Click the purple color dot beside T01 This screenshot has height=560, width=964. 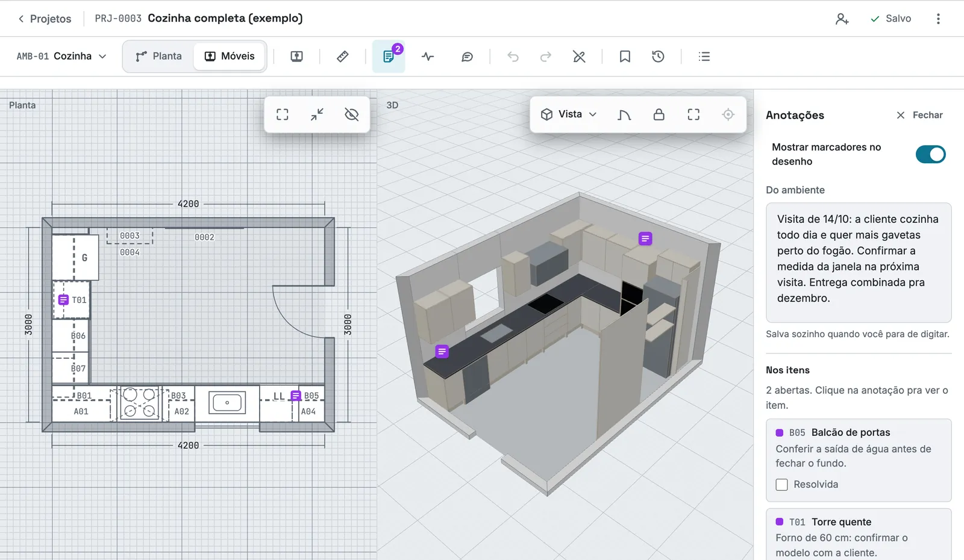coord(779,522)
